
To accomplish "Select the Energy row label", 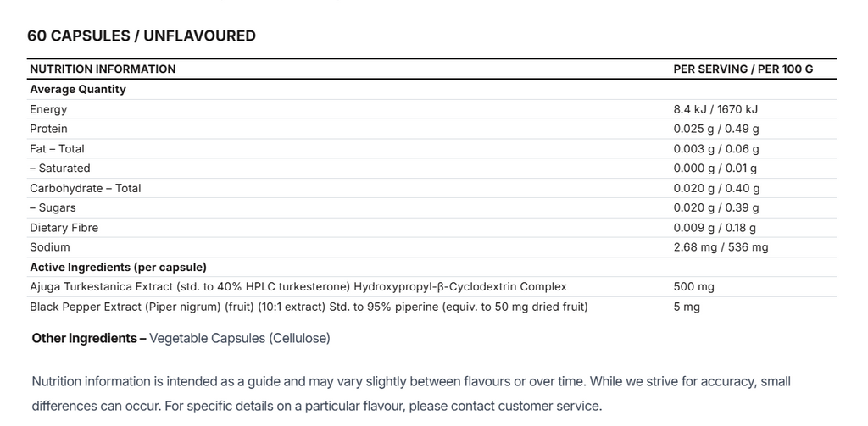I will 48,109.
